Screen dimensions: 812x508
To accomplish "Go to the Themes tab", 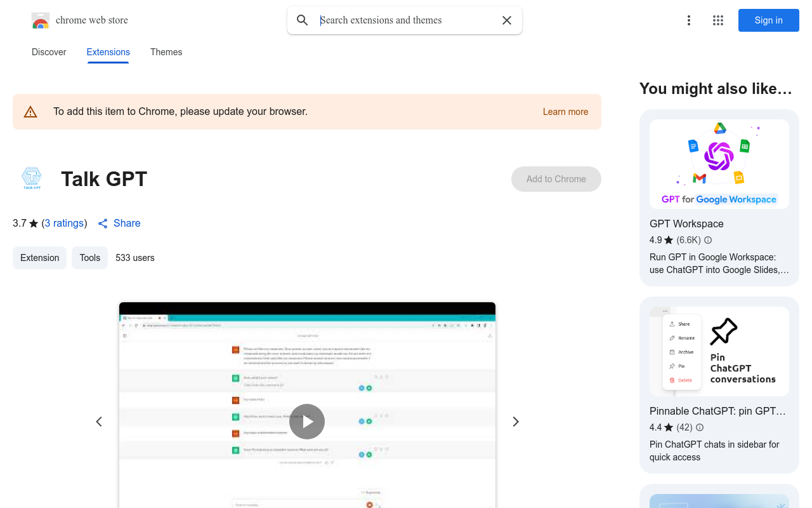I will [166, 52].
